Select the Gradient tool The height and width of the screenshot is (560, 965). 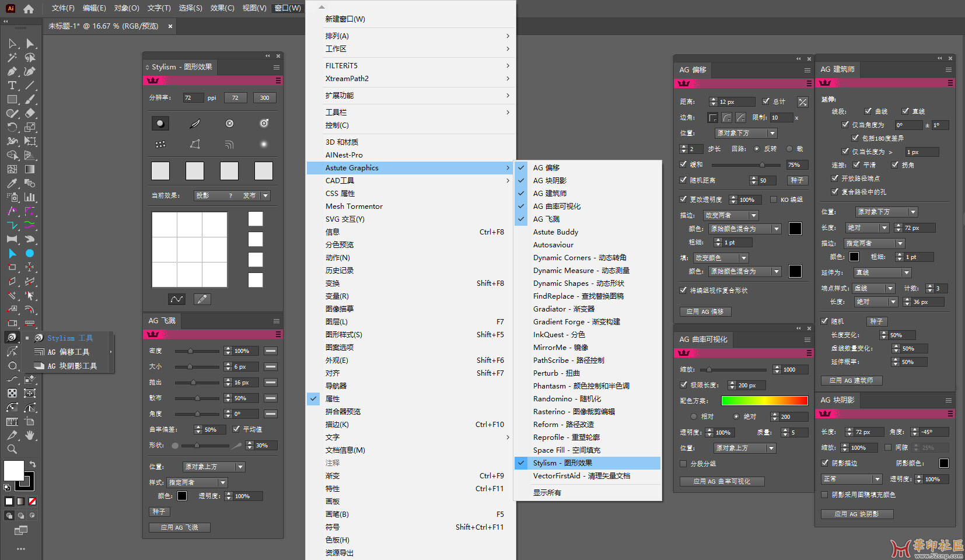(30, 169)
